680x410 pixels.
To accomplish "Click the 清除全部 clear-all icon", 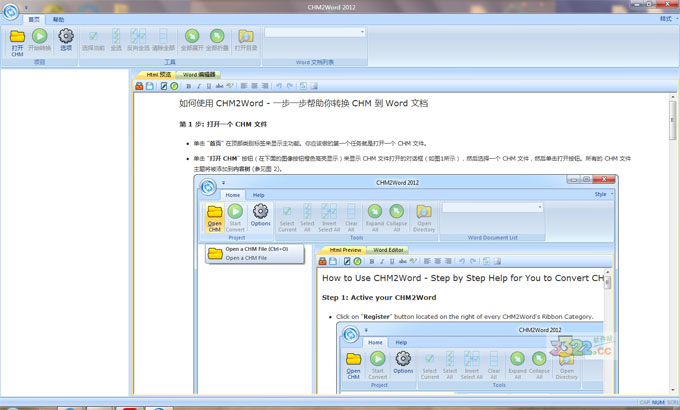I will pyautogui.click(x=162, y=38).
